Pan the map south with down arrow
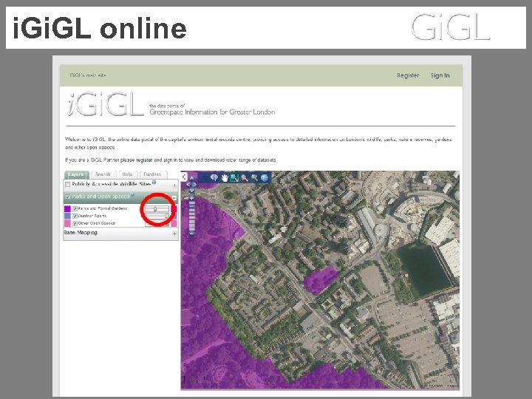The height and width of the screenshot is (399, 532). 191,191
